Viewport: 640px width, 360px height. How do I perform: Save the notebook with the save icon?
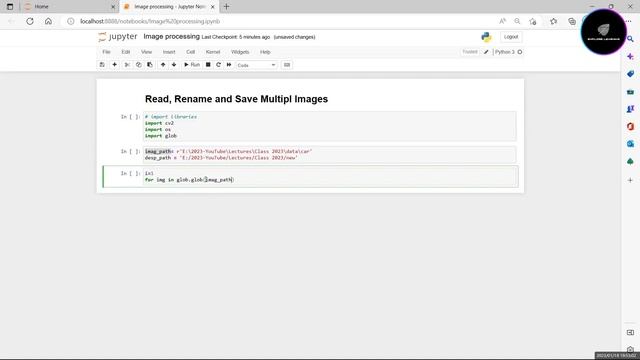pos(102,65)
